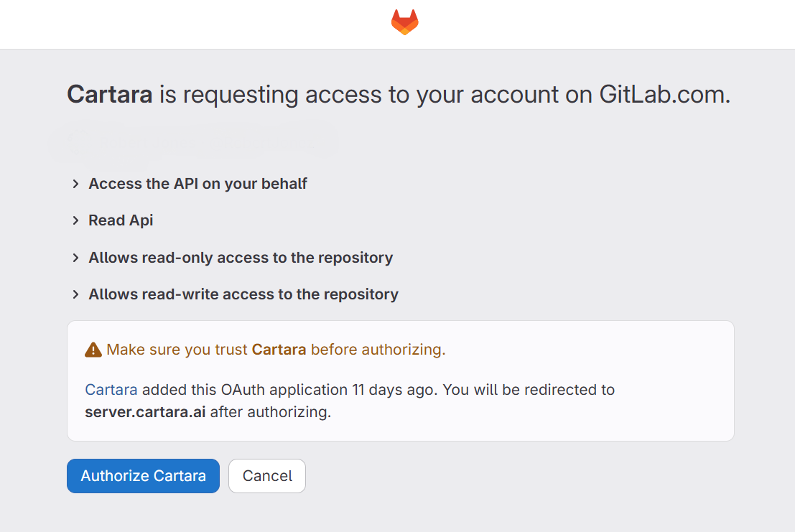Click the chevron beside the read-write access scope
This screenshot has width=795, height=532.
point(75,294)
